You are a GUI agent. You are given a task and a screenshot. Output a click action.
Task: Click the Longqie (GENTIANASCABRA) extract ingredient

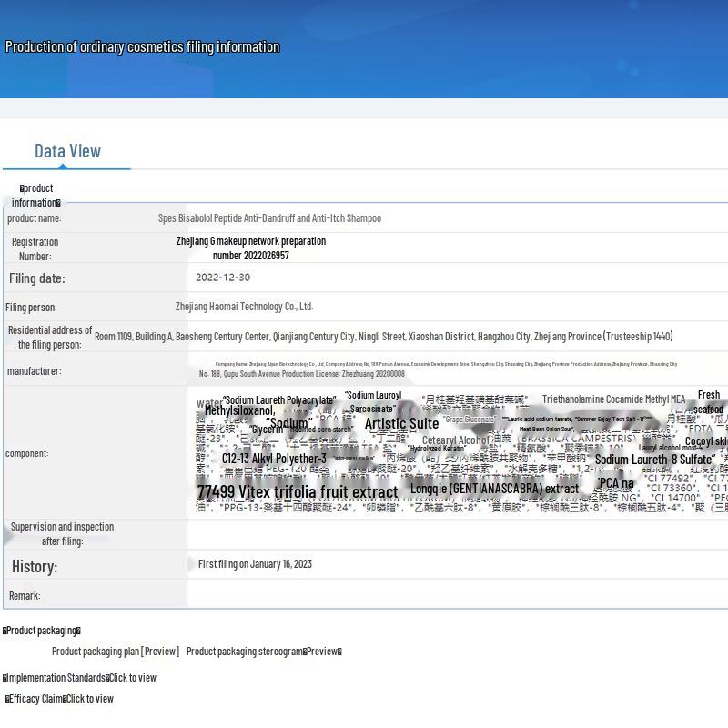click(494, 489)
